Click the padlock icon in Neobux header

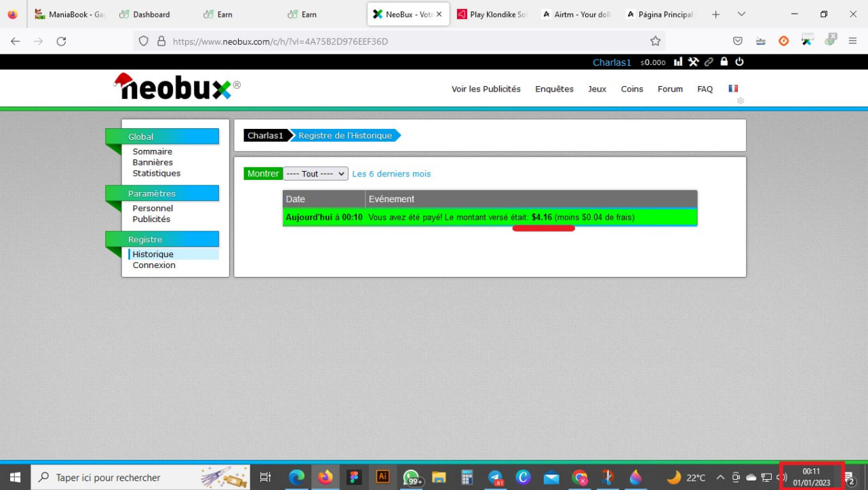coord(724,62)
